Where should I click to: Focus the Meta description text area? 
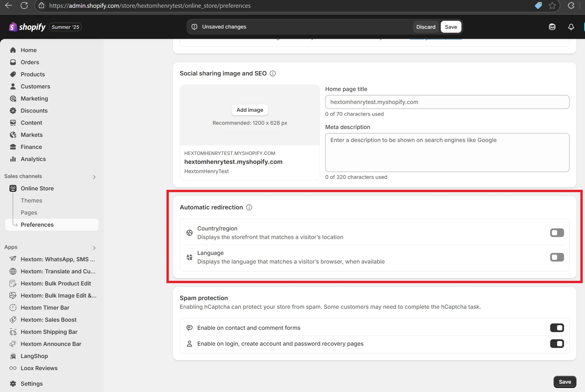pos(447,152)
